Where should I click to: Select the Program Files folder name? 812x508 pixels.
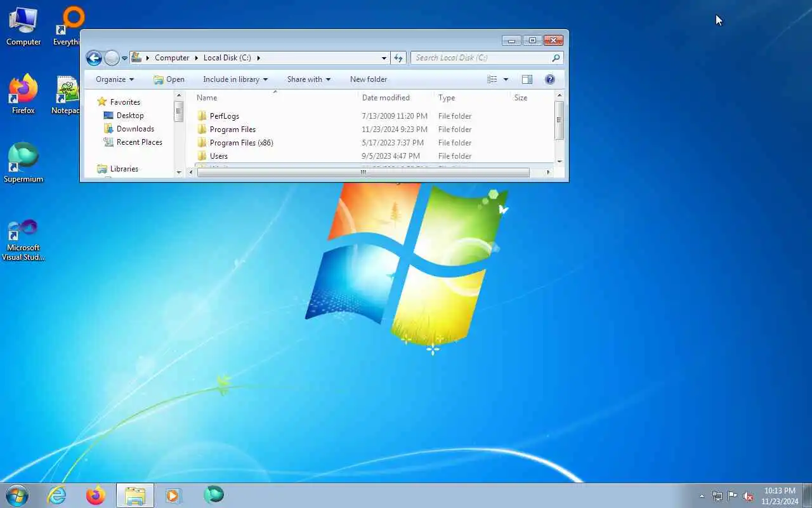pos(233,130)
